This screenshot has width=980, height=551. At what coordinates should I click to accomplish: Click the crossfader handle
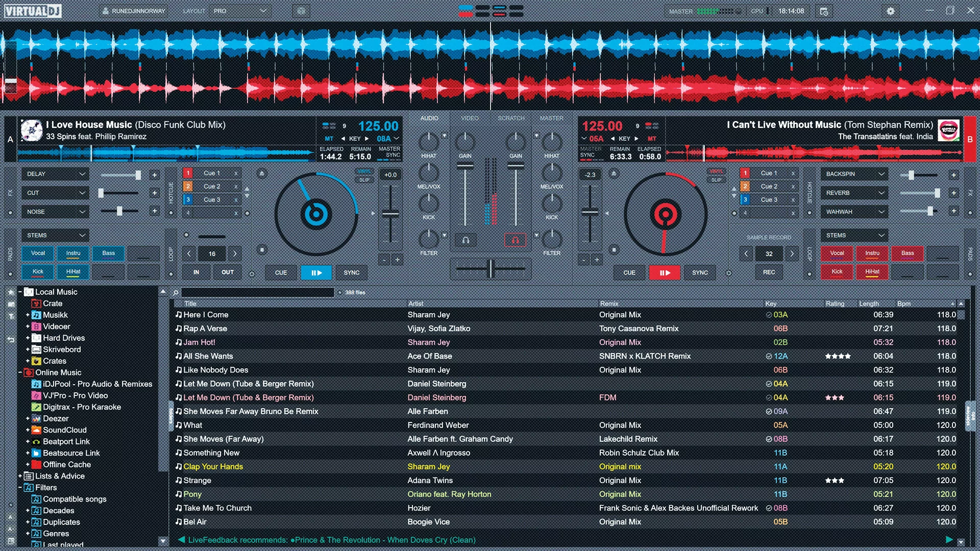pos(491,268)
